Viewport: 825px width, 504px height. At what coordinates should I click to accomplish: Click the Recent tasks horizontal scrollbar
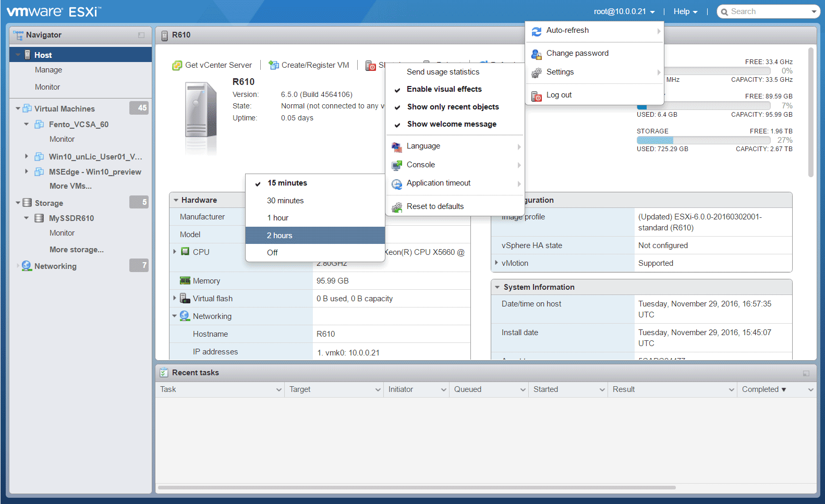[x=417, y=488]
